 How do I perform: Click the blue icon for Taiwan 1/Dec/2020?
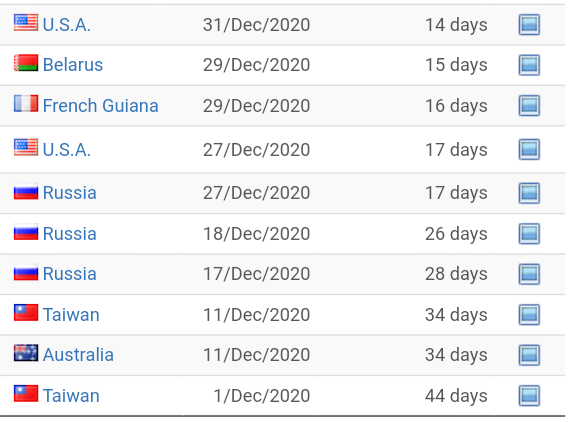click(x=529, y=396)
